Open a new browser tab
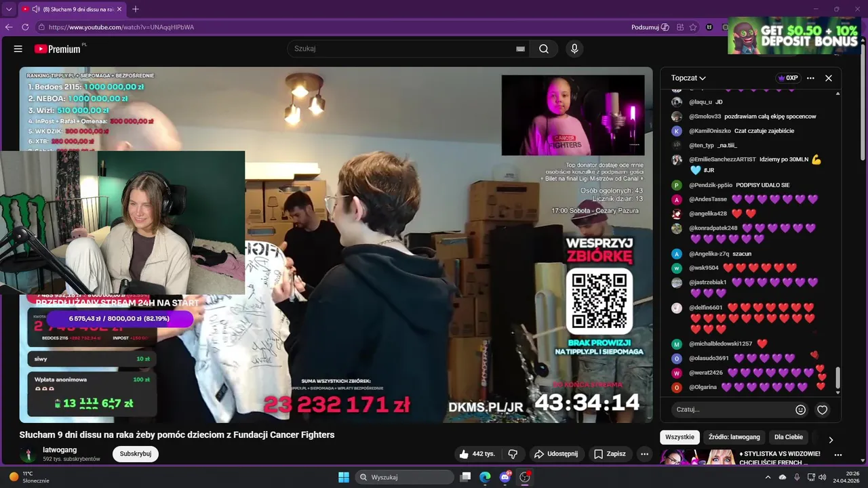Image resolution: width=868 pixels, height=488 pixels. tap(136, 9)
